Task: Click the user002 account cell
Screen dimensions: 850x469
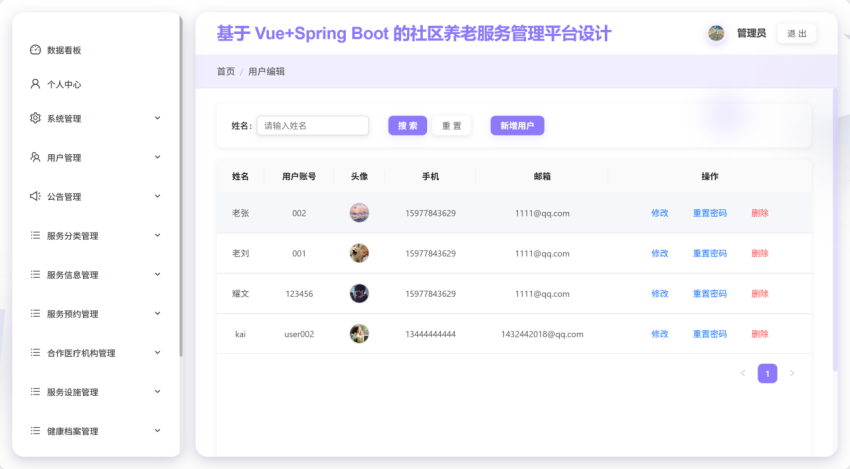Action: click(299, 334)
